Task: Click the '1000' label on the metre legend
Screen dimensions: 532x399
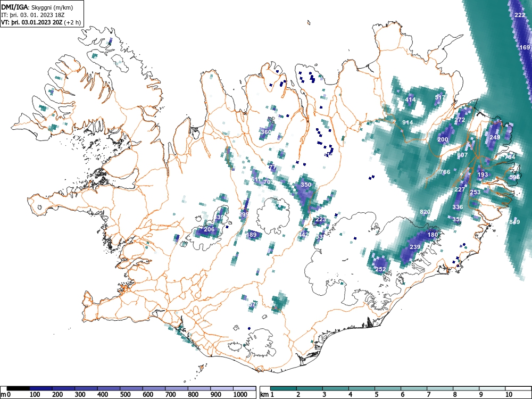Action: pyautogui.click(x=240, y=395)
